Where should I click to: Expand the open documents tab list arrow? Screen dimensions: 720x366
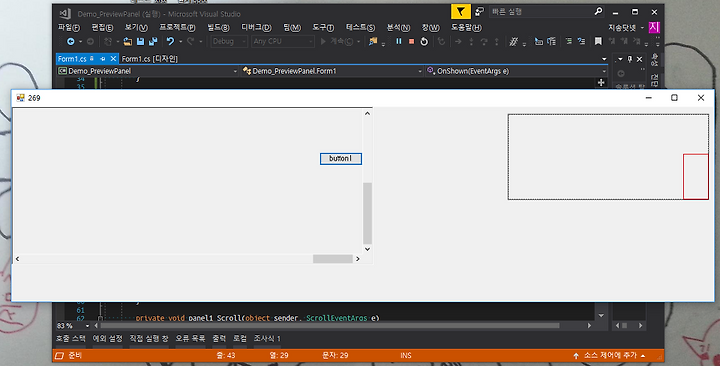pyautogui.click(x=604, y=59)
